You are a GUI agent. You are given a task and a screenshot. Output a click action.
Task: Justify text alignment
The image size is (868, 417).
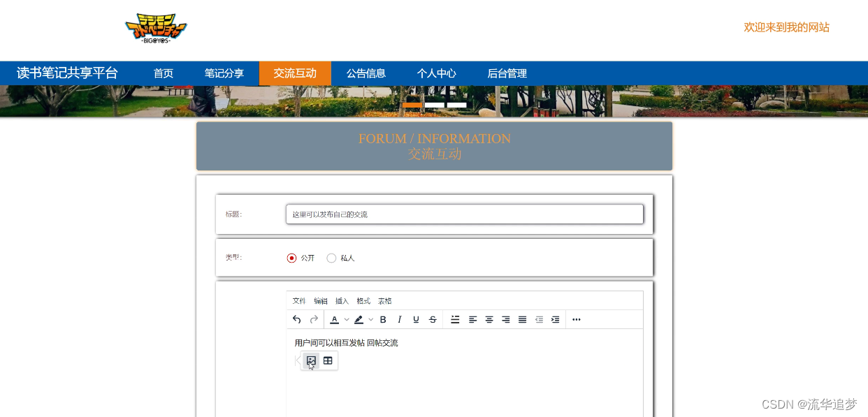click(x=522, y=320)
